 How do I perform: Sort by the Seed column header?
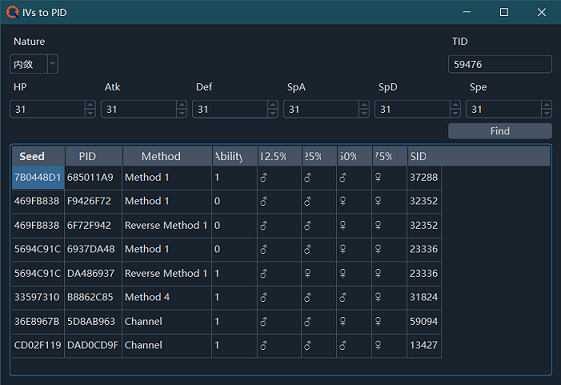click(38, 156)
